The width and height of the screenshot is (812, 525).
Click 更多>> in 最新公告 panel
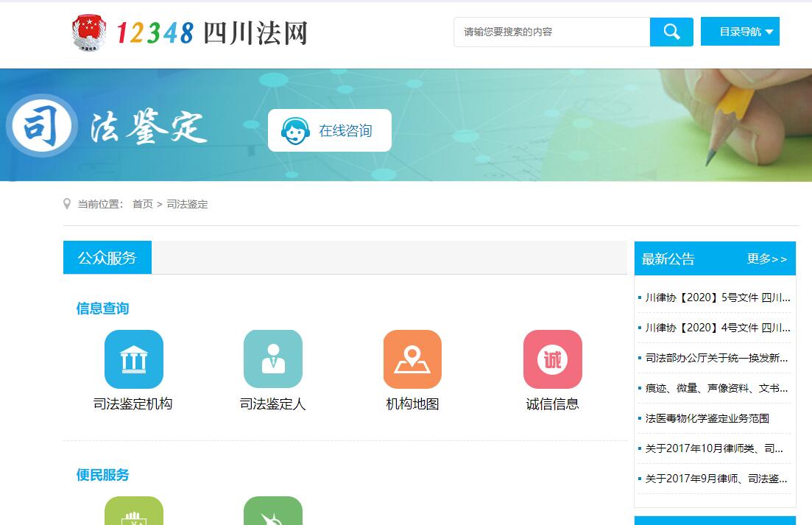point(767,259)
